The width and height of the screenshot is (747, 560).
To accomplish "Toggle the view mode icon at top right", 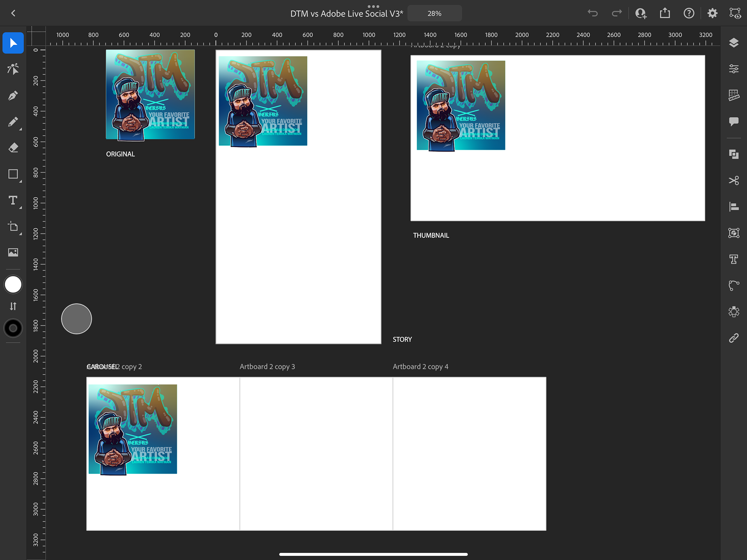I will click(x=735, y=13).
